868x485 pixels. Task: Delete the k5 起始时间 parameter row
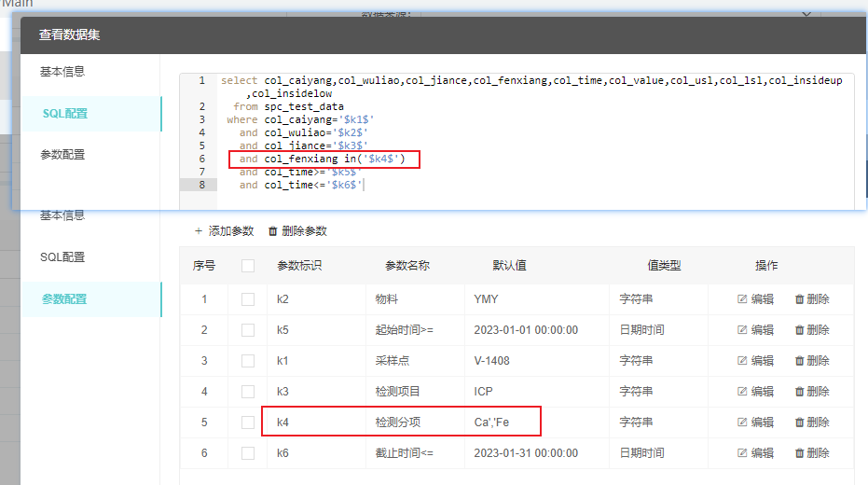(x=812, y=330)
